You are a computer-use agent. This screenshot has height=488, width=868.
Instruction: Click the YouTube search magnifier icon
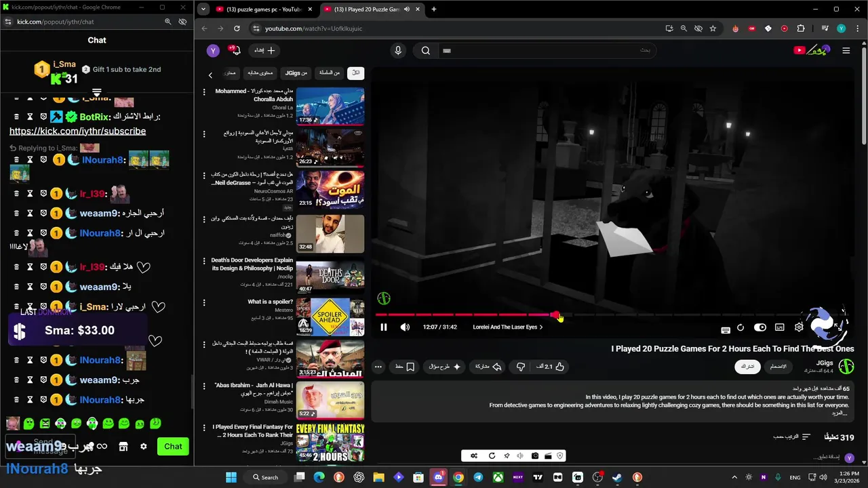pyautogui.click(x=425, y=50)
